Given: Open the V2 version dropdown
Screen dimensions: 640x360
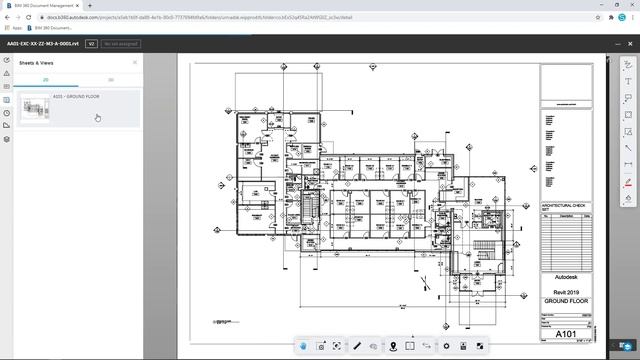Looking at the screenshot, I should [91, 44].
